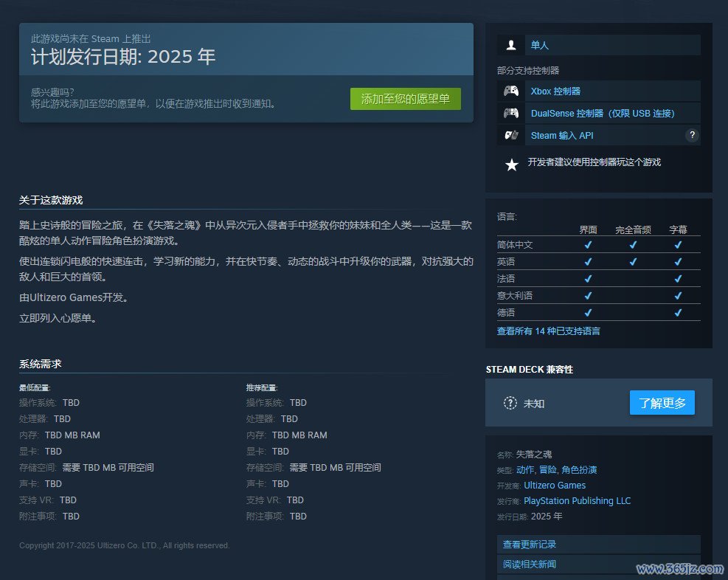Click the 字幕 column header
Image resolution: width=728 pixels, height=580 pixels.
(x=678, y=230)
